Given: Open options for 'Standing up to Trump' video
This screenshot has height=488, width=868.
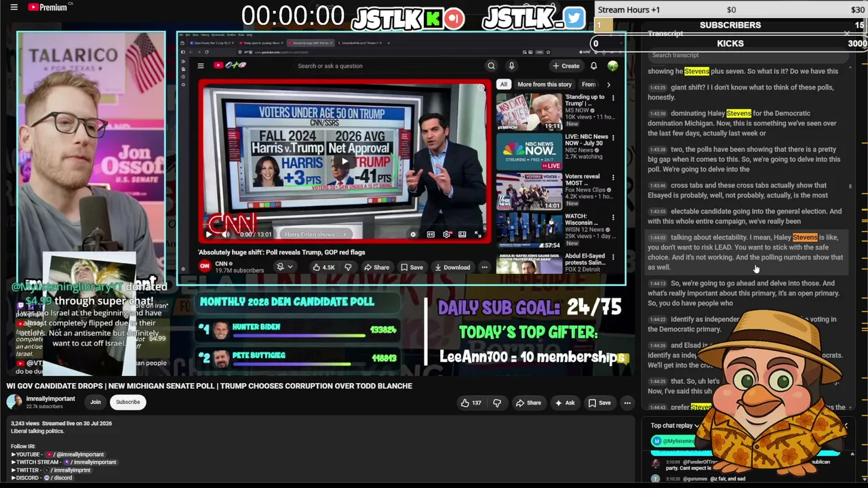Looking at the screenshot, I should [x=613, y=98].
